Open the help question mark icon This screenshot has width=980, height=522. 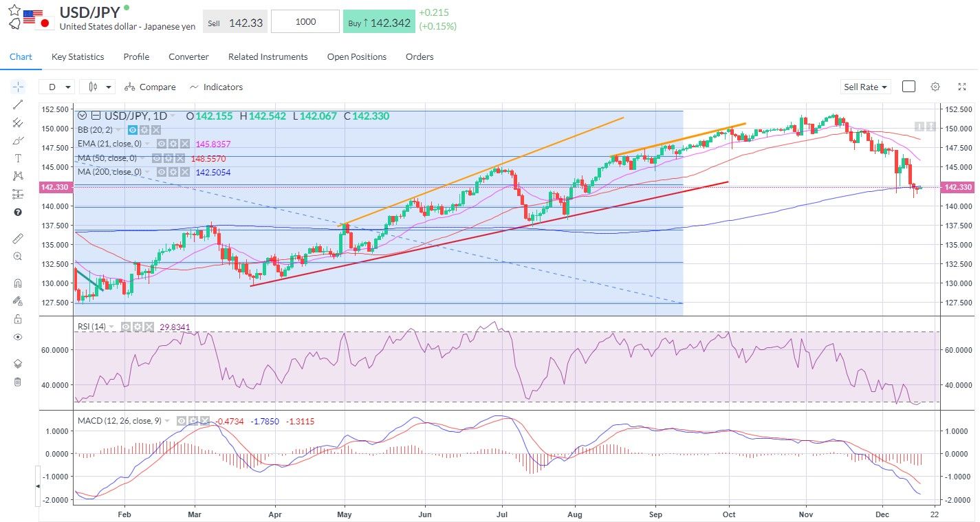[18, 212]
